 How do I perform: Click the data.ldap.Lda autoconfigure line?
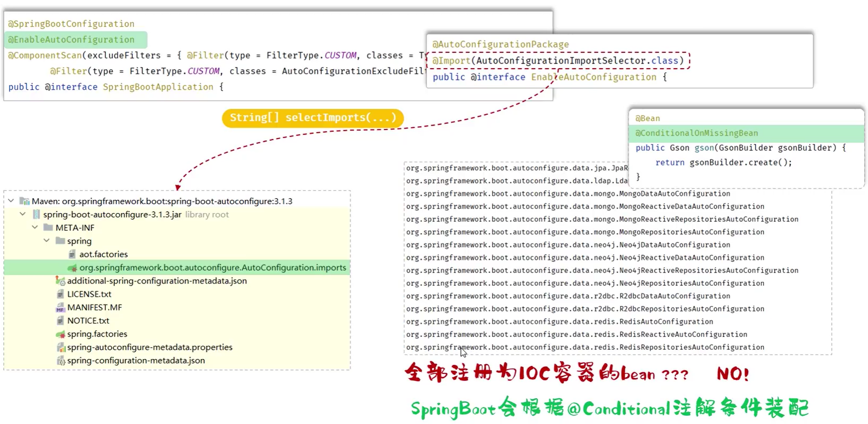[517, 181]
